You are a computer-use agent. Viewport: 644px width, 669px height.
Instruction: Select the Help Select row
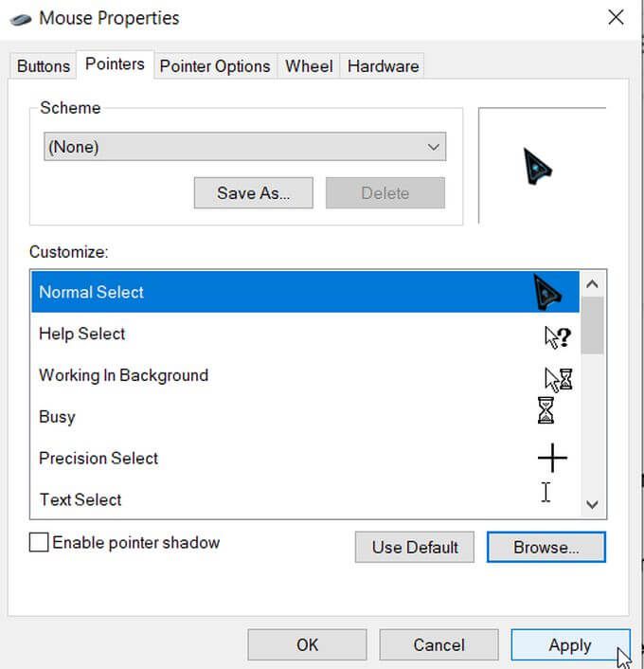point(305,334)
